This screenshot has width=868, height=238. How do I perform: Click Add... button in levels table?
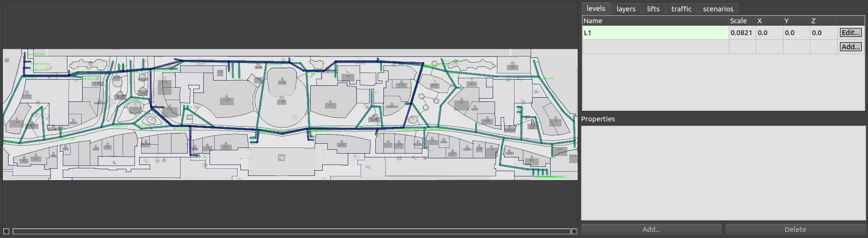click(x=850, y=47)
